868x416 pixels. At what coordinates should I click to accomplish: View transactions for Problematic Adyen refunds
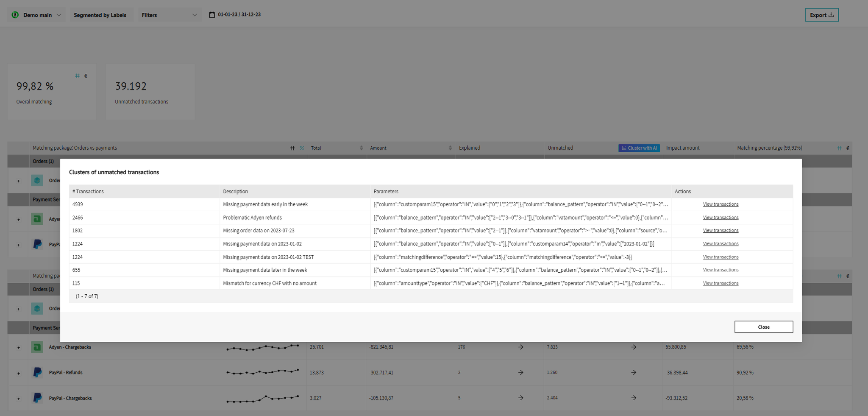point(720,218)
